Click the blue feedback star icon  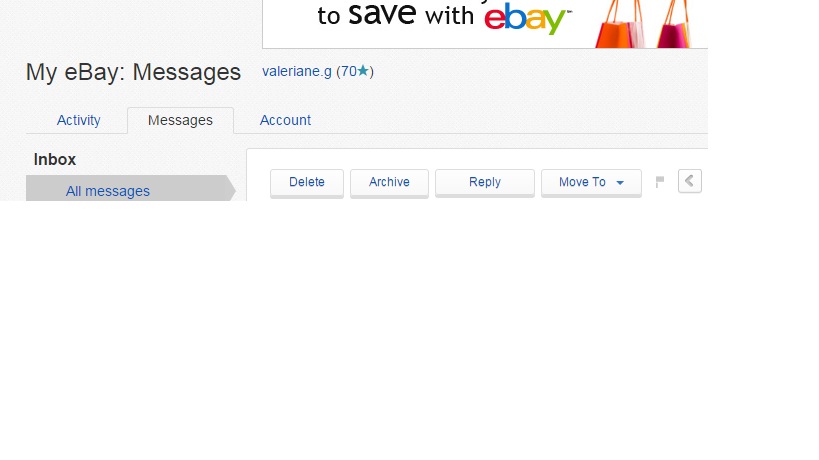click(363, 70)
